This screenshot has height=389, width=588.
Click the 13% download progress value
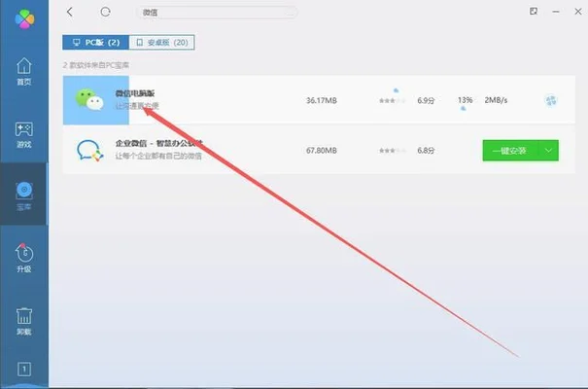(465, 100)
